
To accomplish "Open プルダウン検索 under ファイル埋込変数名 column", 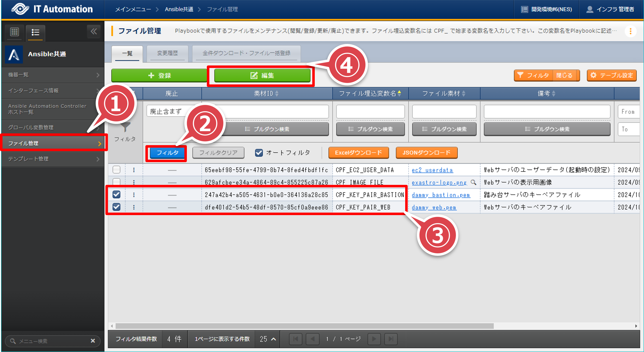I will click(x=370, y=129).
